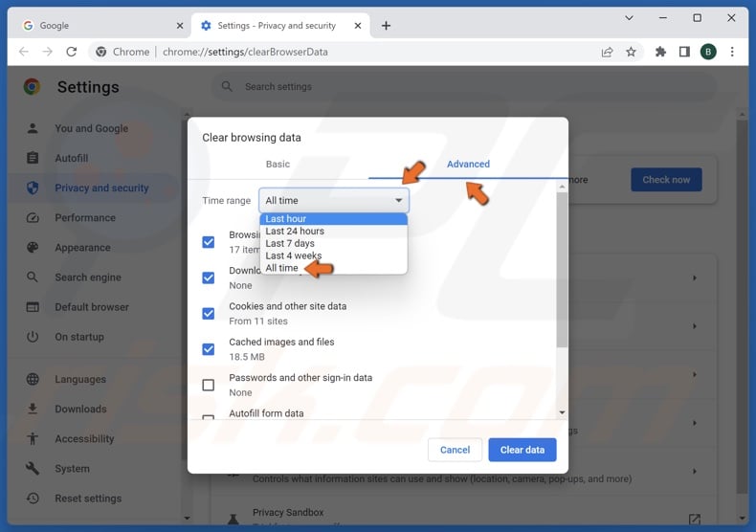Click the Chrome logo beside Settings title
This screenshot has height=532, width=756.
point(32,87)
